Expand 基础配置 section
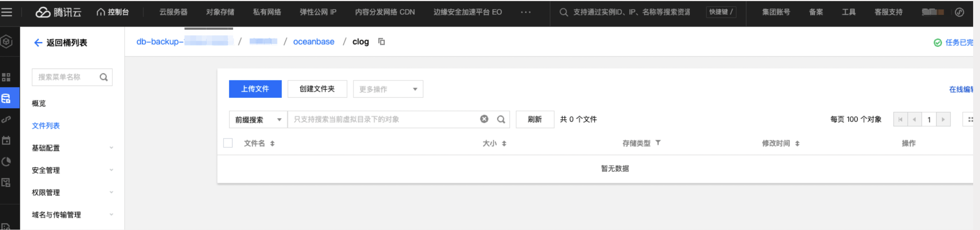 tap(72, 148)
